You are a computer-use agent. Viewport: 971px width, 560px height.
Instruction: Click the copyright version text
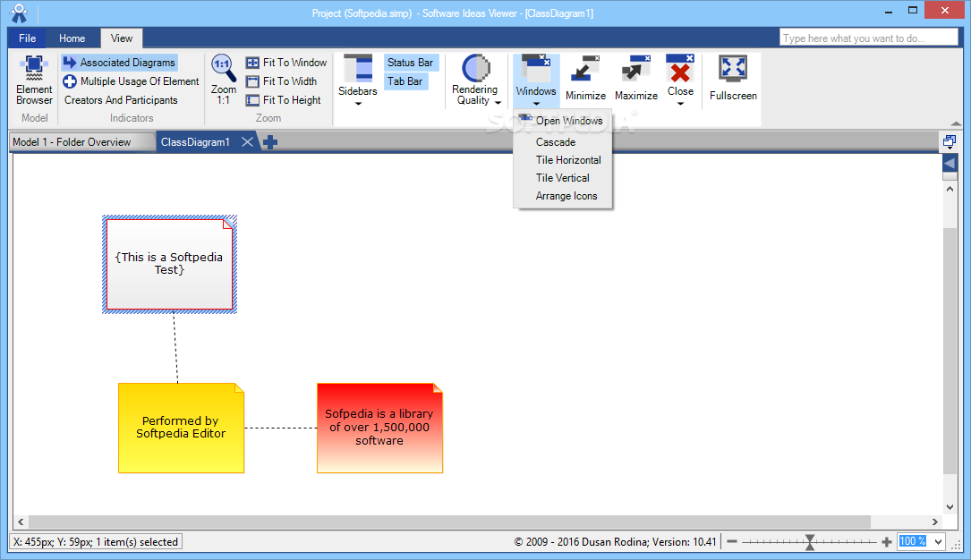pyautogui.click(x=615, y=542)
